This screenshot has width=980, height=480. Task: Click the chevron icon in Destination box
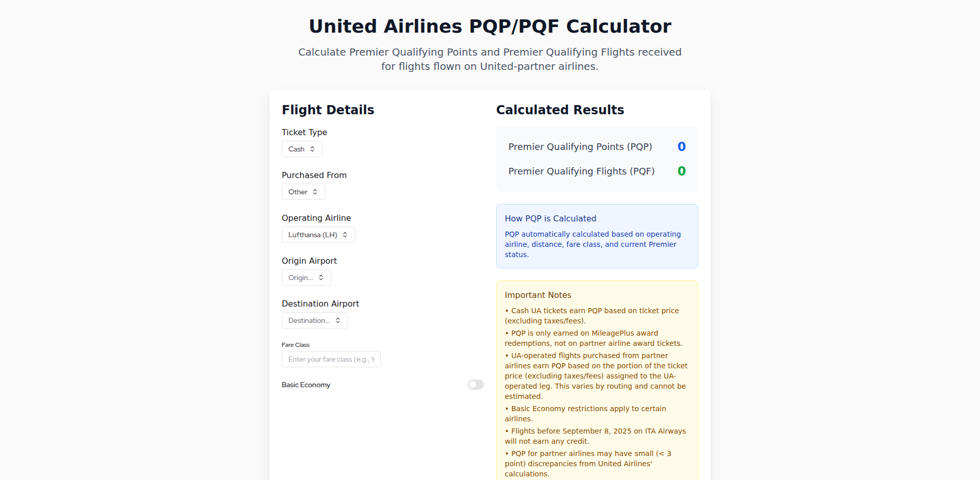338,320
